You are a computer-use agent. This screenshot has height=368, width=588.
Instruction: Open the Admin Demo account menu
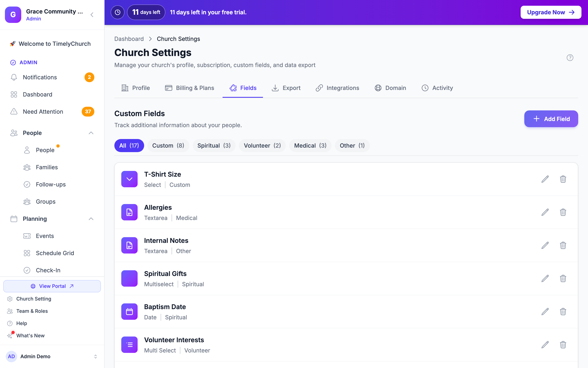tap(52, 356)
